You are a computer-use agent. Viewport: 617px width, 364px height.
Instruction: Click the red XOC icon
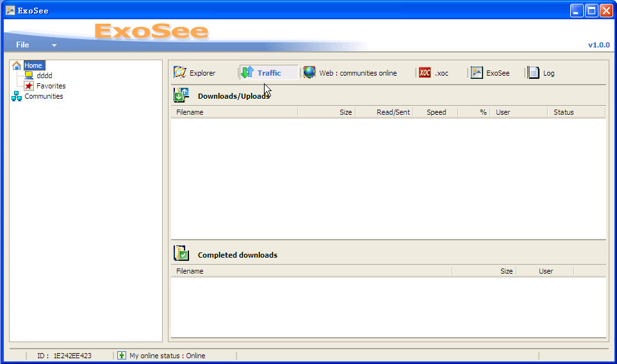click(425, 72)
